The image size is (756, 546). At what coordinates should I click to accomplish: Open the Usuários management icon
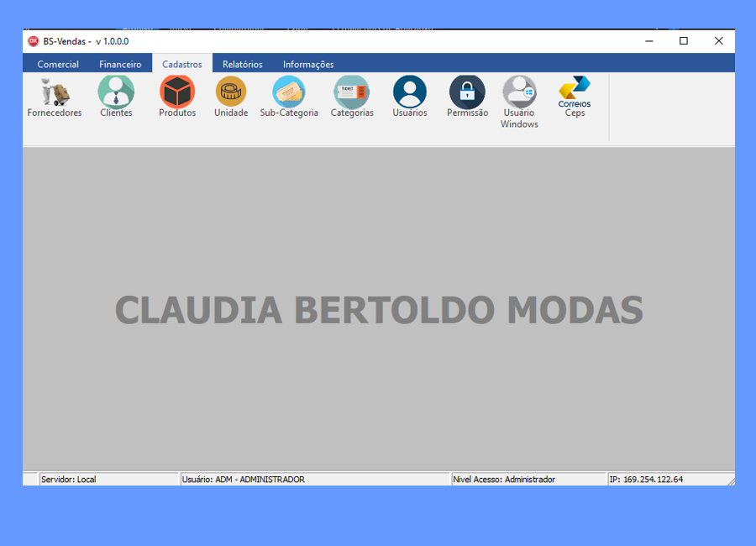tap(410, 93)
